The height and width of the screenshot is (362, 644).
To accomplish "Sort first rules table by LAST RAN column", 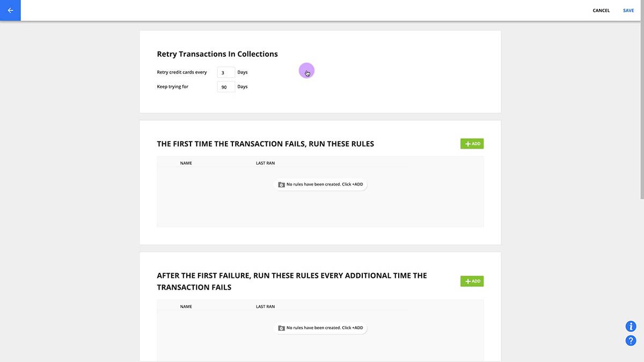I will pyautogui.click(x=265, y=163).
